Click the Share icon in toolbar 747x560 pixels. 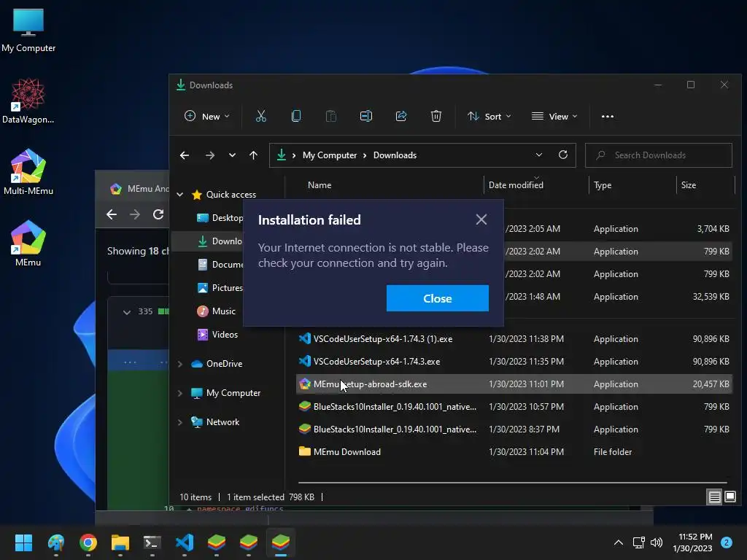tap(401, 116)
